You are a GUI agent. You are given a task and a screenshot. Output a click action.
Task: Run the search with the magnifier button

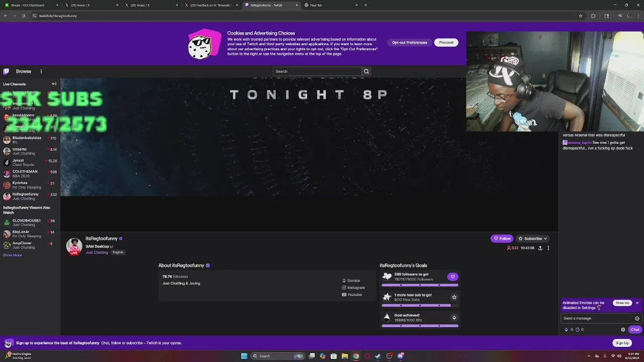(x=366, y=71)
